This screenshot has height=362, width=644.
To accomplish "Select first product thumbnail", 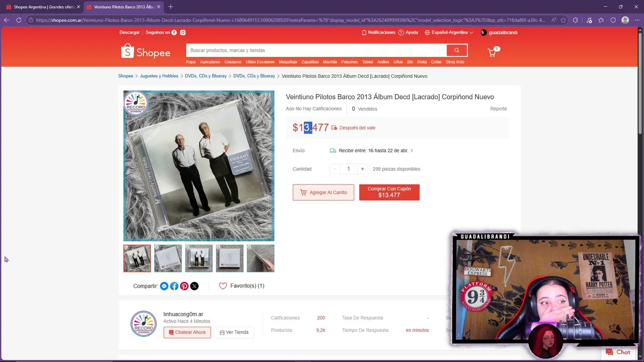I will pos(137,258).
